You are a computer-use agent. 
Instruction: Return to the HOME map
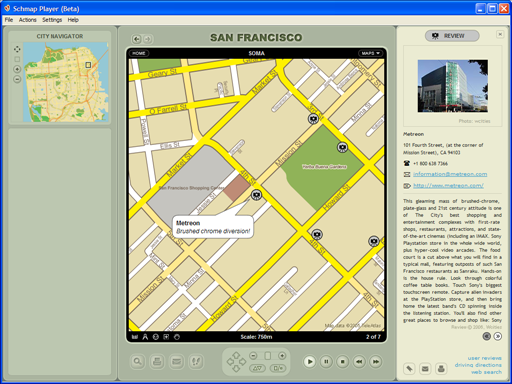click(139, 53)
